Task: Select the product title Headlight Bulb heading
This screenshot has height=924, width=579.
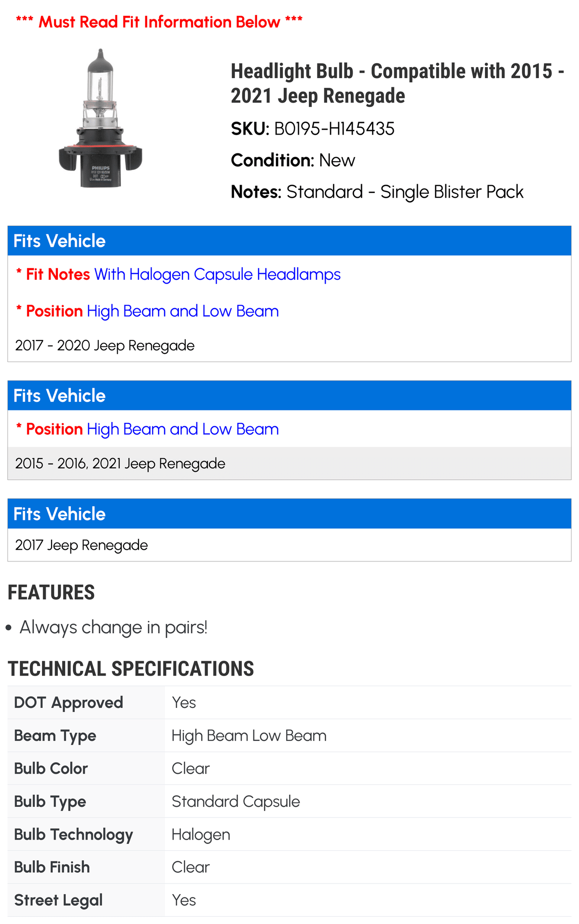Action: coord(397,83)
